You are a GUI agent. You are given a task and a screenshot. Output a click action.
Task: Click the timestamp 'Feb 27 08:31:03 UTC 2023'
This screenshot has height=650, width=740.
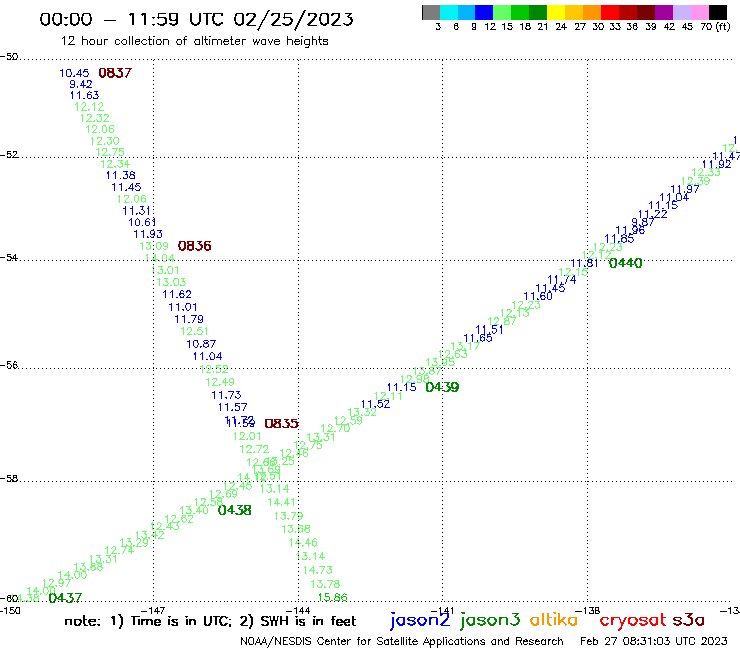pyautogui.click(x=654, y=641)
